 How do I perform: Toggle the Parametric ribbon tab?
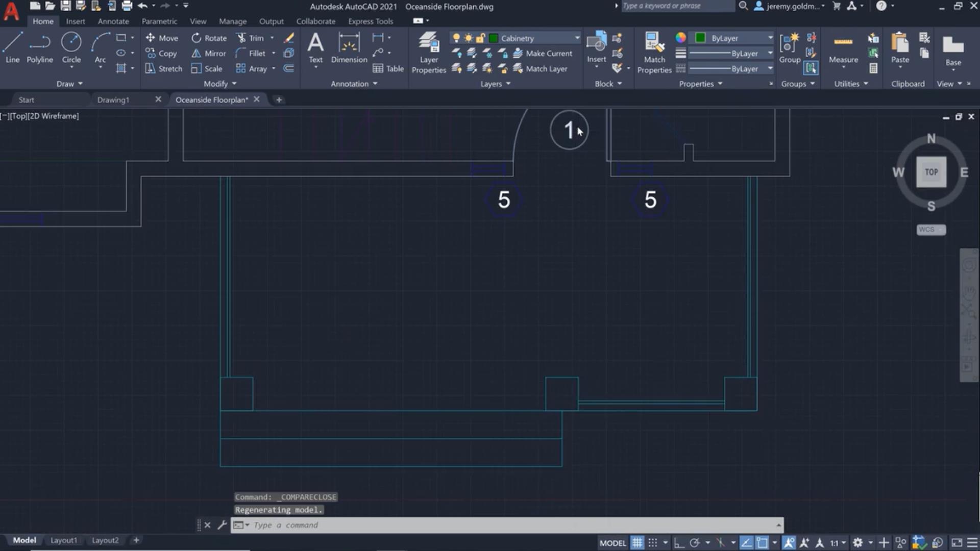160,21
